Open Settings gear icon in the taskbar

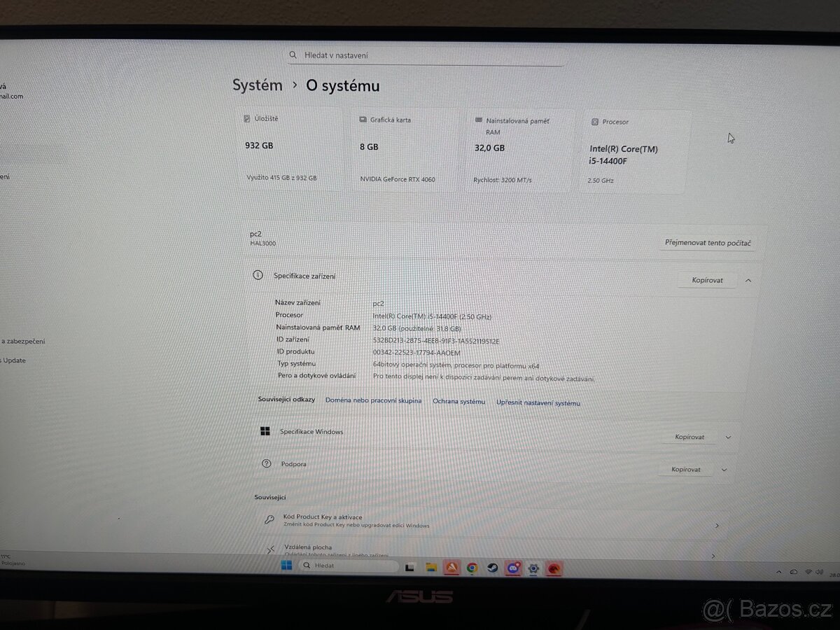click(533, 567)
